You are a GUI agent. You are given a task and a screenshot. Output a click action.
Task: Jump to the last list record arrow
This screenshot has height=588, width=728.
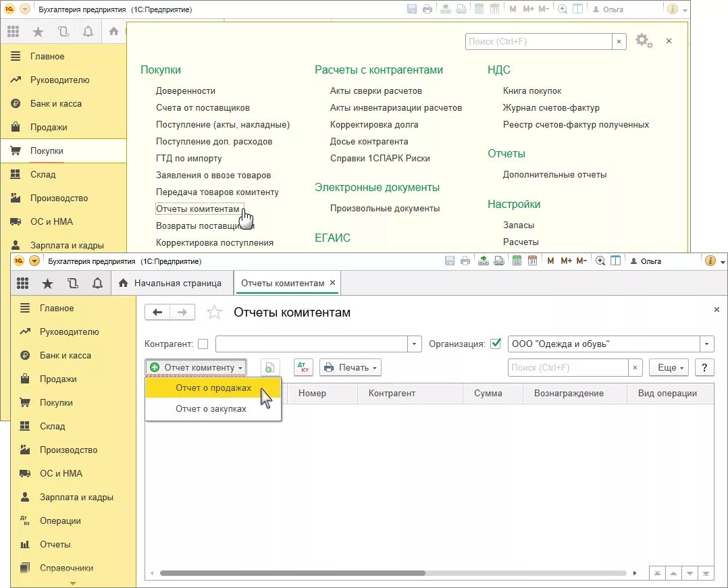click(x=706, y=573)
